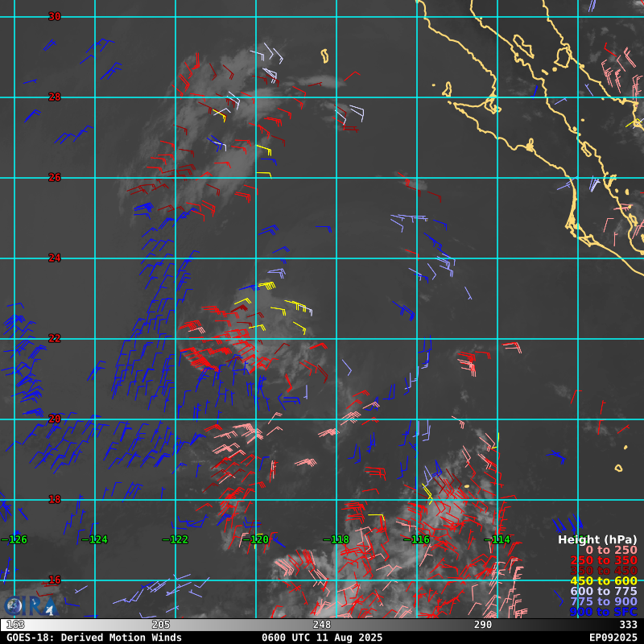
Task: Click the longitude label -126
Action: point(14,539)
